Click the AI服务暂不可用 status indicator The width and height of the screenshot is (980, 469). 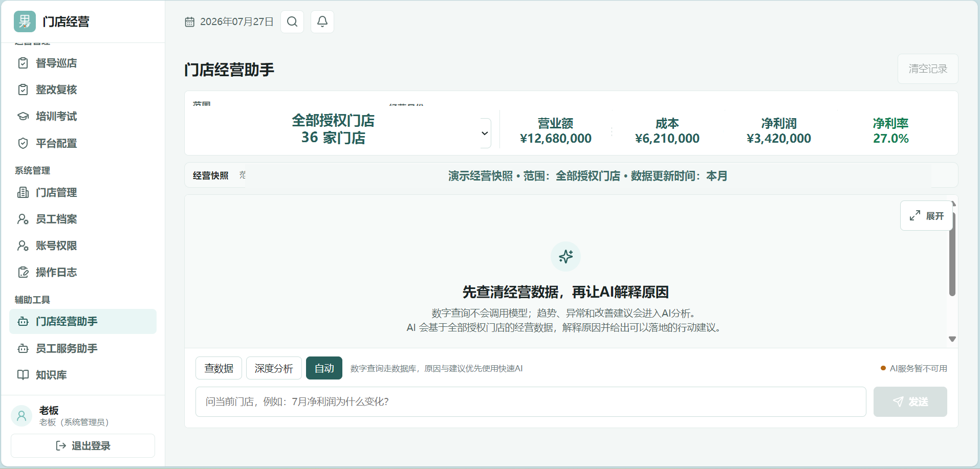coord(914,368)
